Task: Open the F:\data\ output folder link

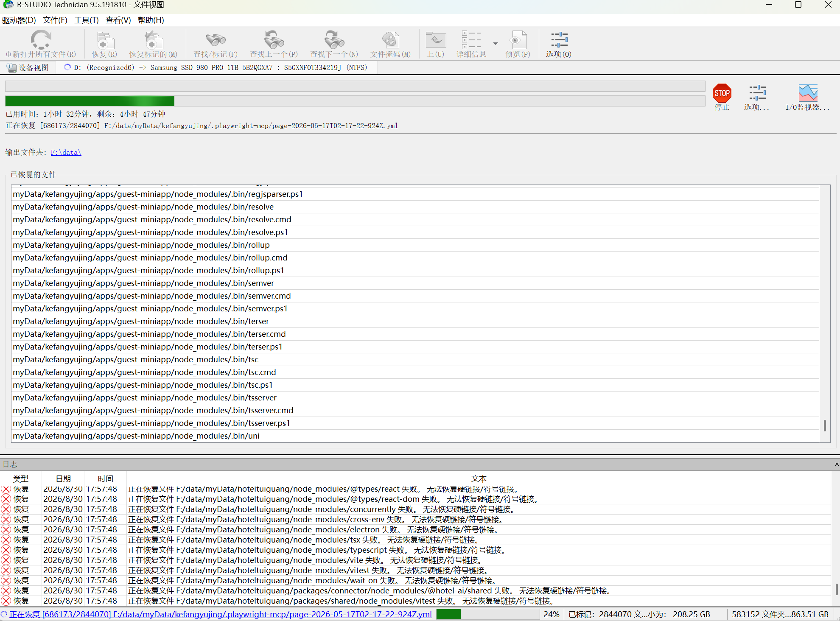Action: (x=66, y=152)
